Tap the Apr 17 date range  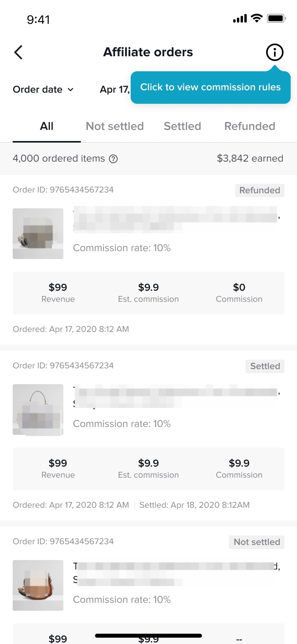pyautogui.click(x=114, y=90)
